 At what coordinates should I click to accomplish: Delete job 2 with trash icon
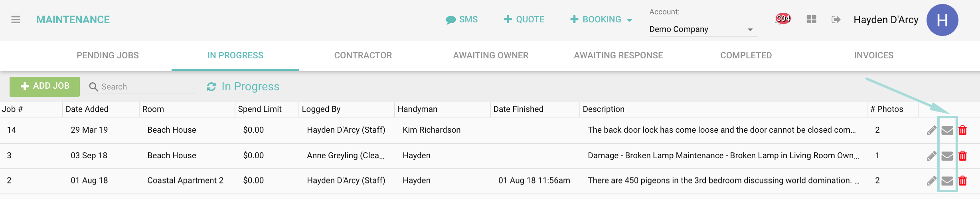[x=962, y=181]
